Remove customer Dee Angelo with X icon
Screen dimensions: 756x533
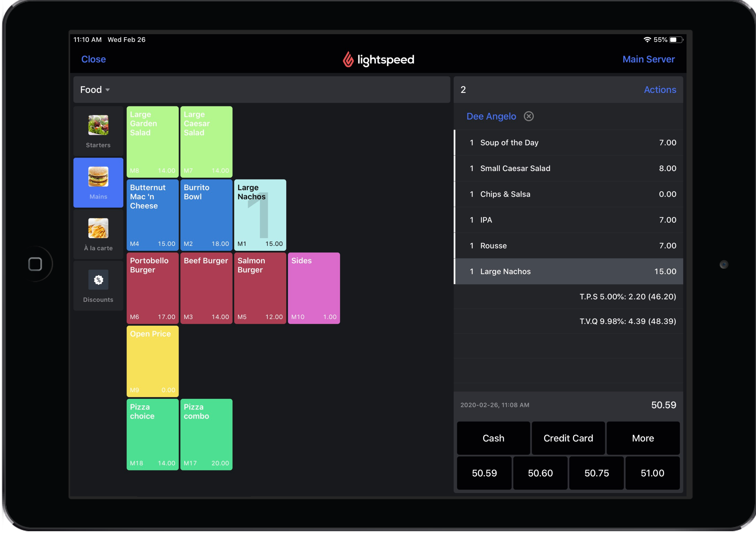(529, 116)
